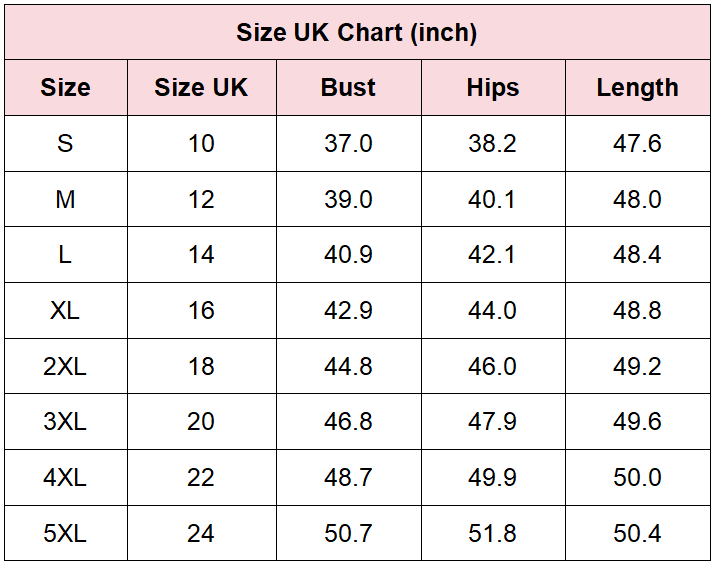Viewport: 716px width, 565px height.
Task: Click the Bust column header
Action: tap(348, 87)
